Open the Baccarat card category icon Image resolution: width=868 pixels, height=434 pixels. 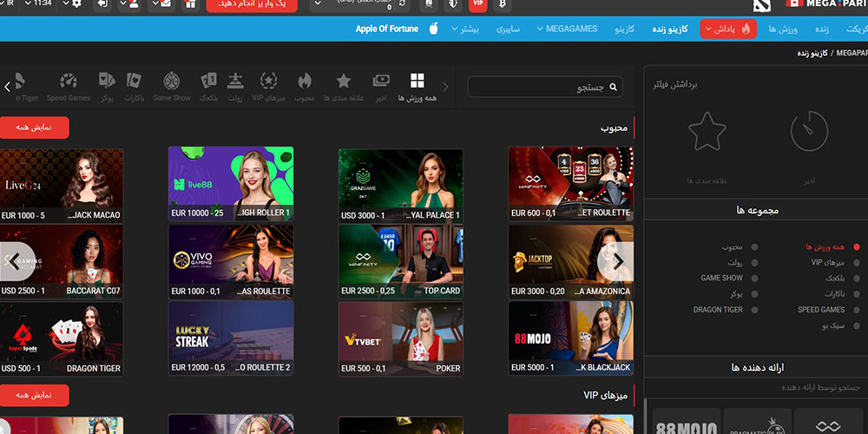[x=134, y=81]
